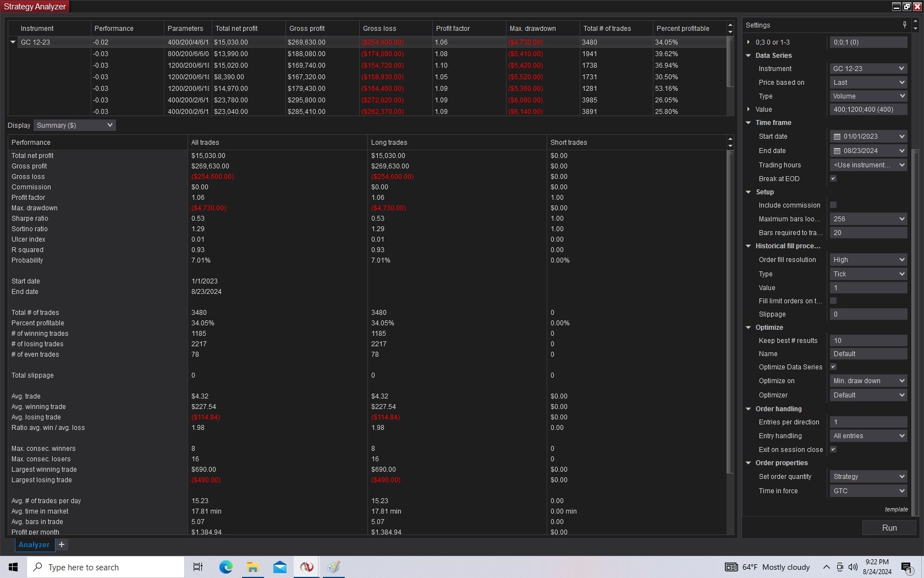Expand the 0;3 0 or 1-3 parameter

[x=749, y=42]
